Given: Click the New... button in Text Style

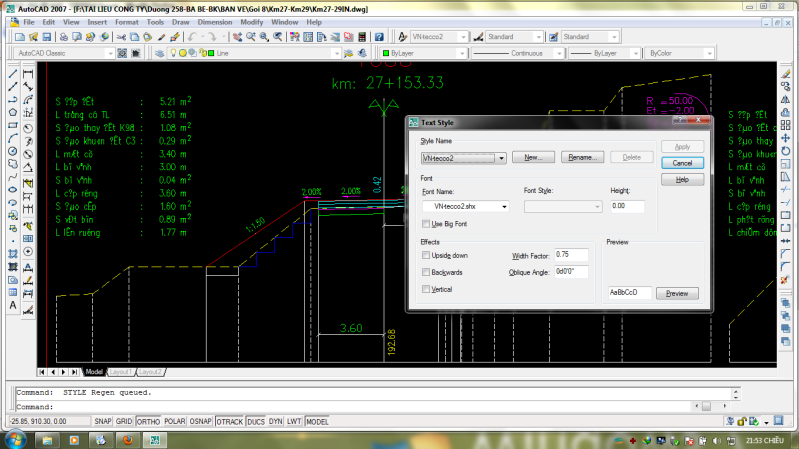Looking at the screenshot, I should (533, 157).
